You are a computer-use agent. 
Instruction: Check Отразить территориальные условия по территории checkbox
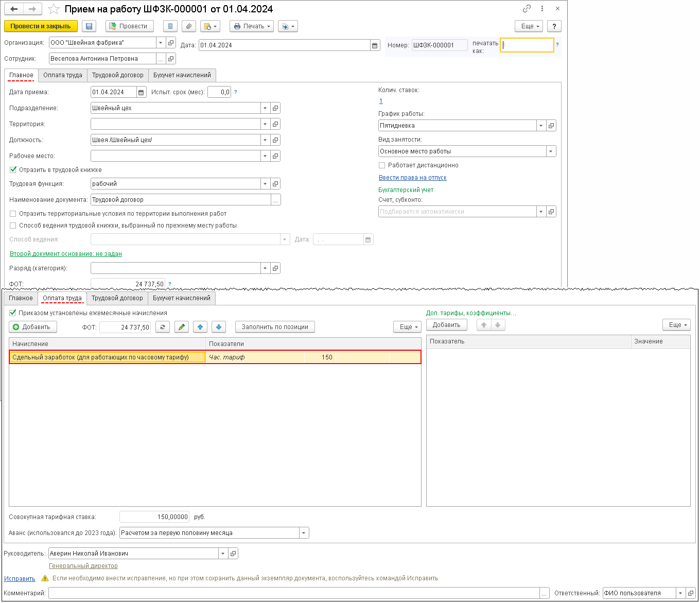tap(13, 214)
